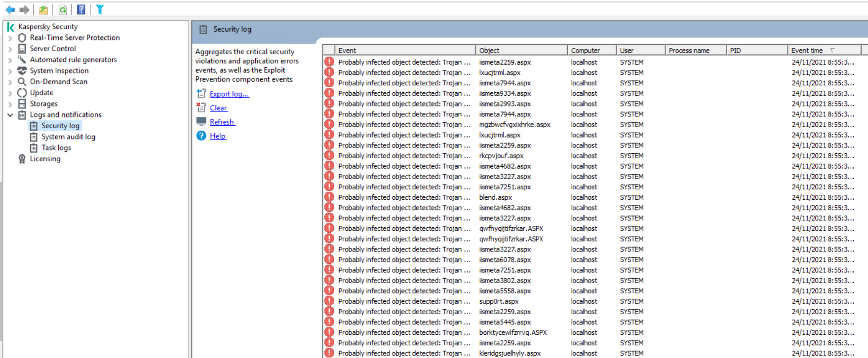Click the Security log tree node icon

pos(34,126)
